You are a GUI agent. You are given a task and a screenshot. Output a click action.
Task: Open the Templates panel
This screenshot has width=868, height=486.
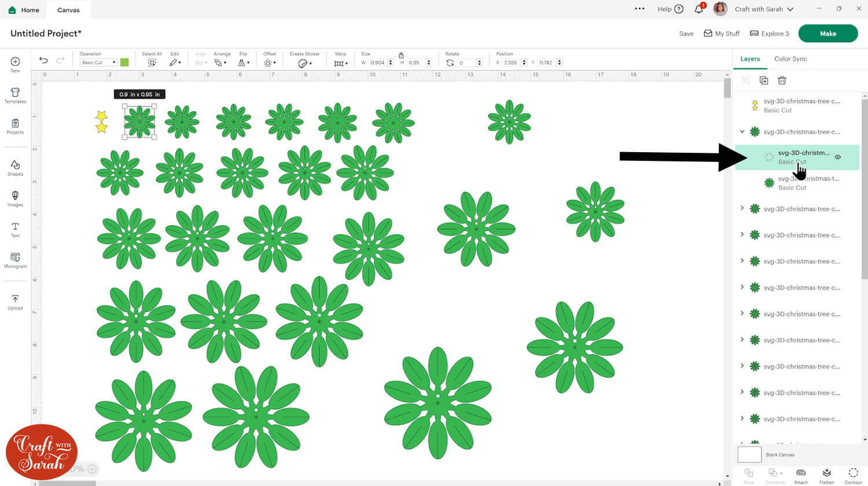click(x=15, y=95)
